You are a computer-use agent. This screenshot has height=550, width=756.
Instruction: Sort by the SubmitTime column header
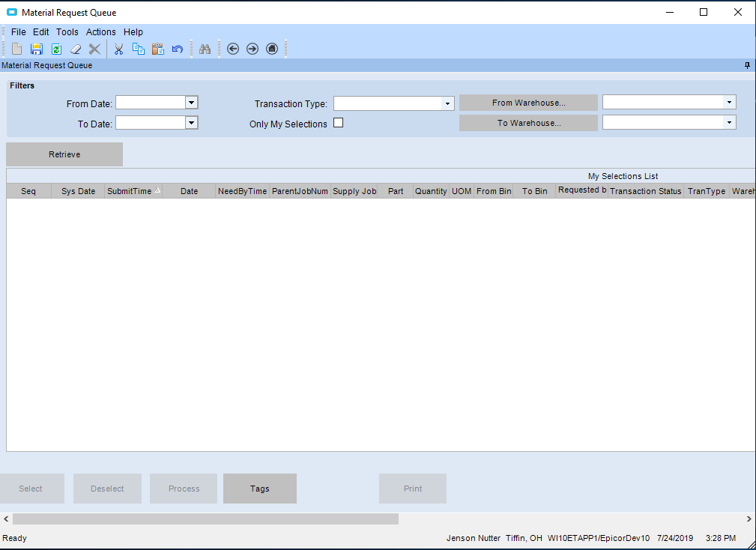coord(133,191)
